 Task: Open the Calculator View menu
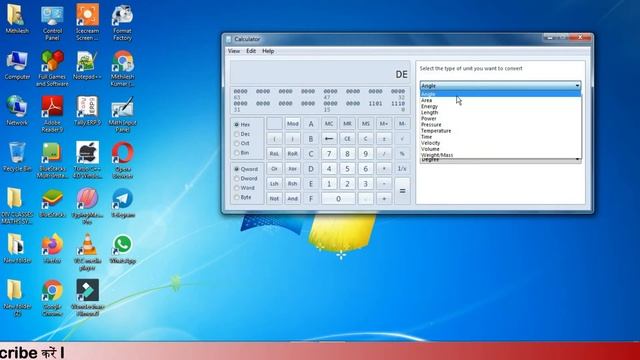pyautogui.click(x=234, y=51)
